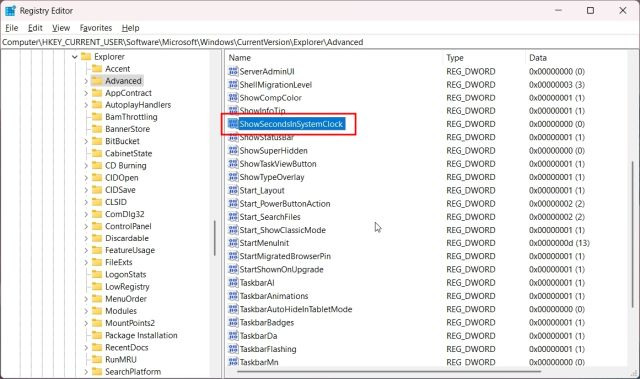This screenshot has width=640, height=379.
Task: Click the Start_SearchFiles DWORD value icon
Action: click(x=233, y=217)
